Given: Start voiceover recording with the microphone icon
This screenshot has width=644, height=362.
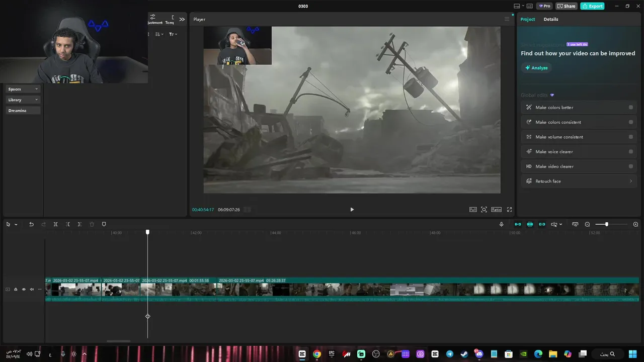Looking at the screenshot, I should pos(501,224).
